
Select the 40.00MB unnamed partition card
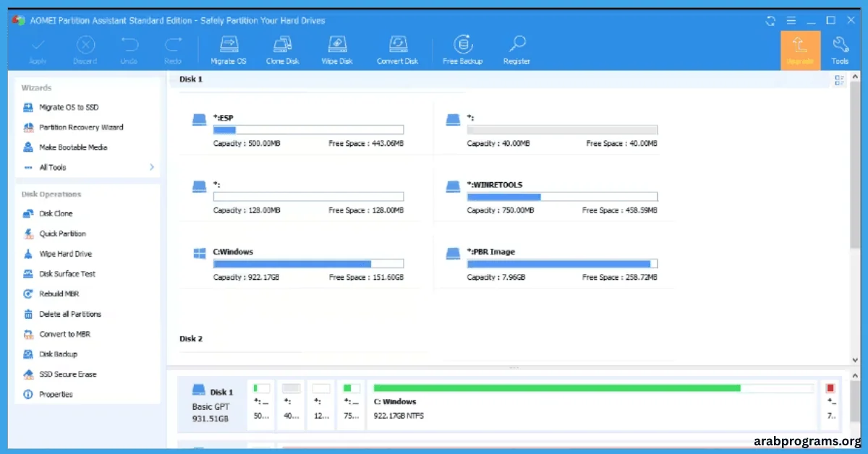pos(553,130)
